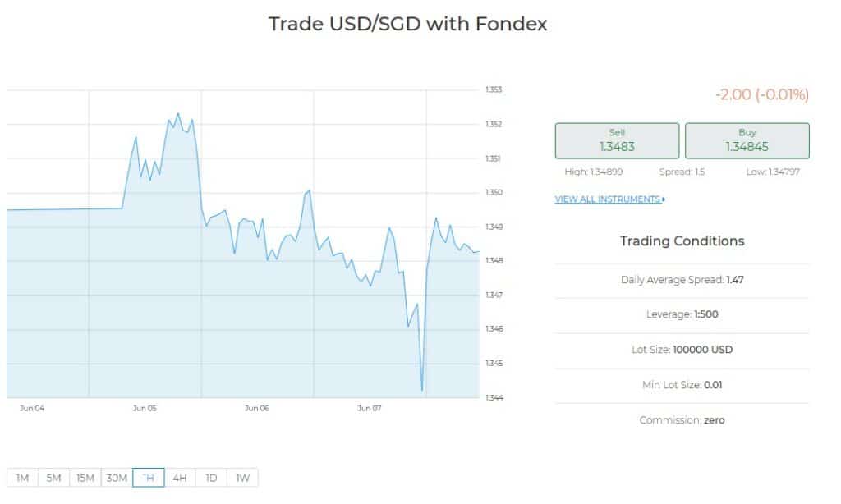Image resolution: width=841 pixels, height=504 pixels.
Task: Set chart timeframe to 30M
Action: (117, 478)
